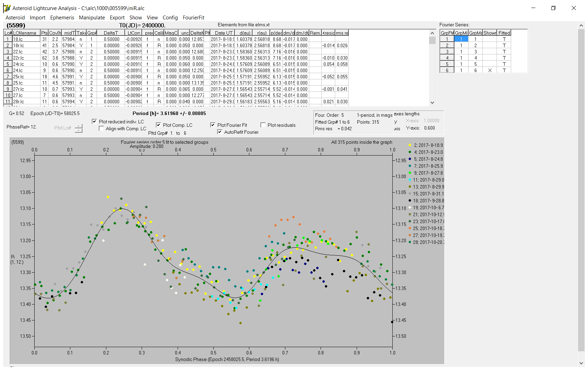Select lightcurve file 27r.lc row

coord(176,89)
